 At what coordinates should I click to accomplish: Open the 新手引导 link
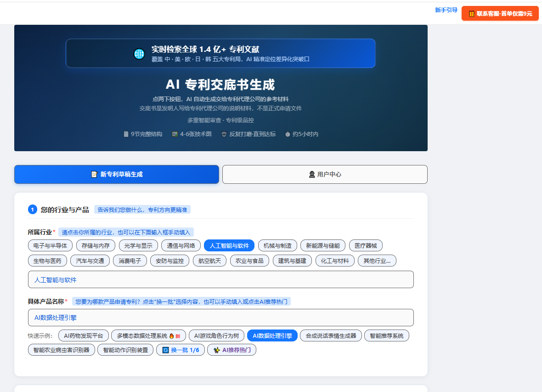click(446, 10)
